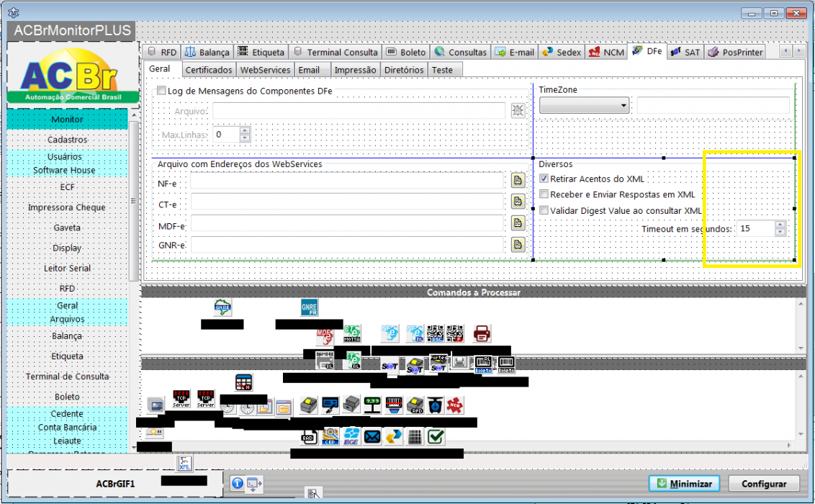Enable Log de Mensagens do Componentes DFe
Image resolution: width=815 pixels, height=504 pixels.
pos(162,91)
